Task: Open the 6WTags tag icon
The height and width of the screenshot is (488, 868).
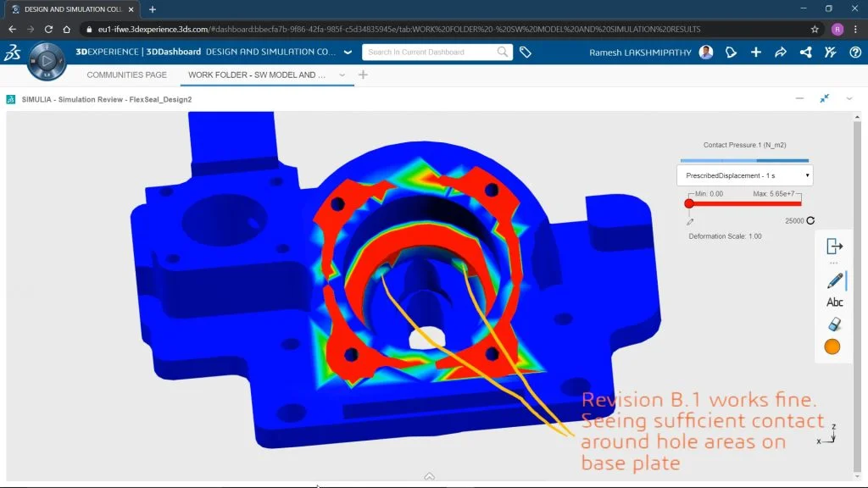Action: [x=526, y=53]
